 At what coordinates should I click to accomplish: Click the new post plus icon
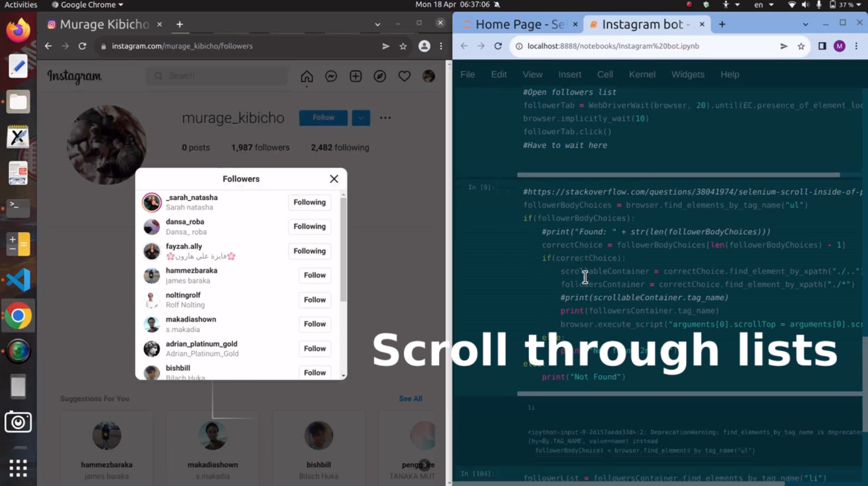[355, 76]
